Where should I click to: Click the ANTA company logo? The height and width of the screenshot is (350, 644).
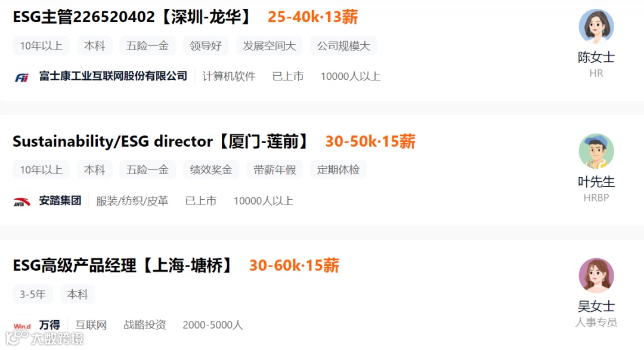pyautogui.click(x=22, y=201)
